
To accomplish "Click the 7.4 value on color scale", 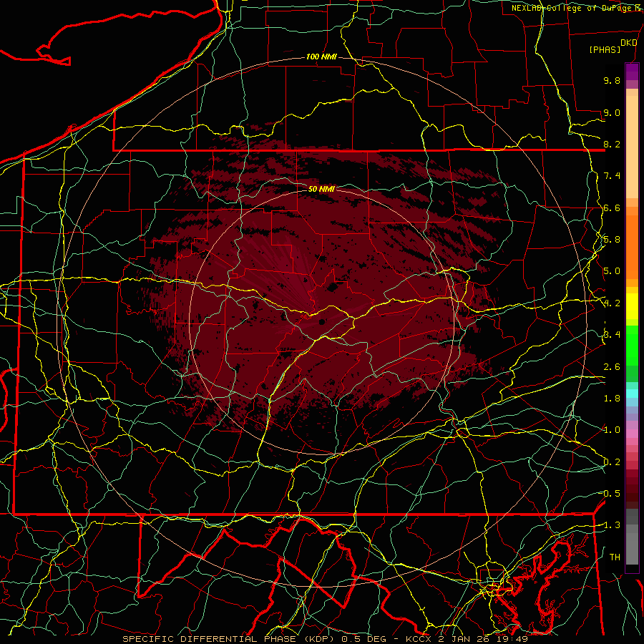I will coord(612,176).
